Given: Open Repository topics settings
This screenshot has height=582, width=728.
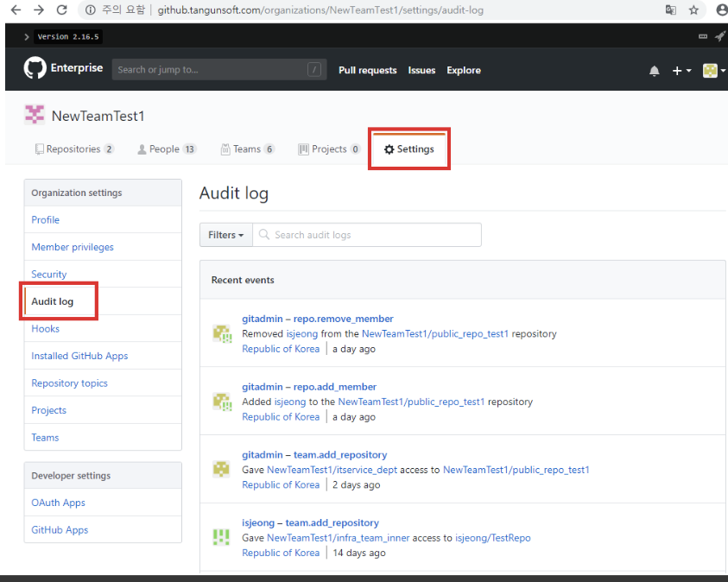Looking at the screenshot, I should click(x=69, y=383).
